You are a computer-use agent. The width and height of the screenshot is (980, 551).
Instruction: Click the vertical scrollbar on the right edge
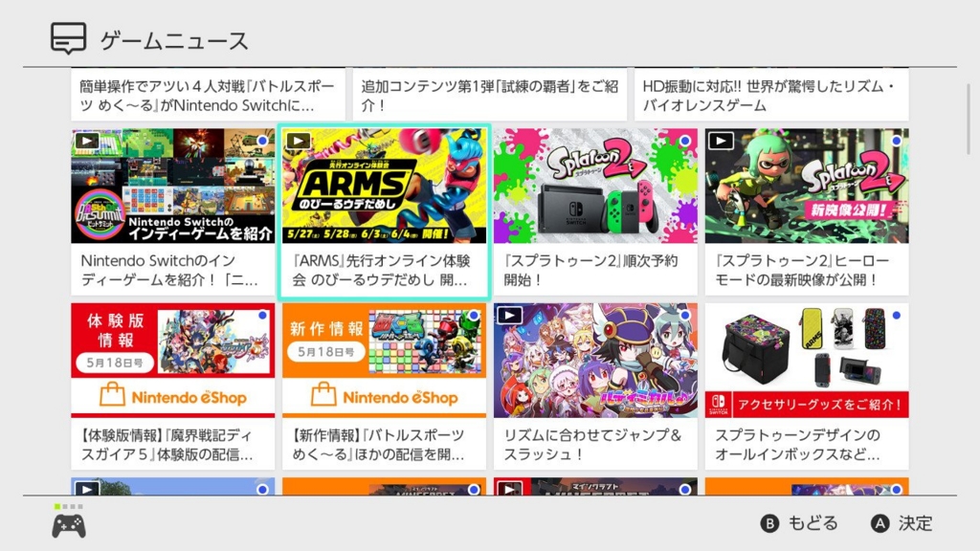[x=969, y=119]
